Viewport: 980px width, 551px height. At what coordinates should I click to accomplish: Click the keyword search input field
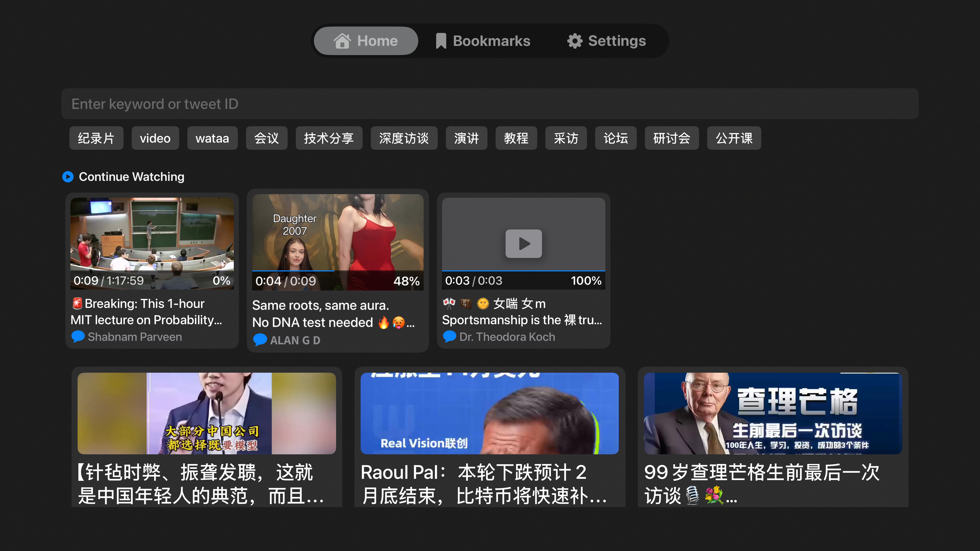[x=490, y=103]
